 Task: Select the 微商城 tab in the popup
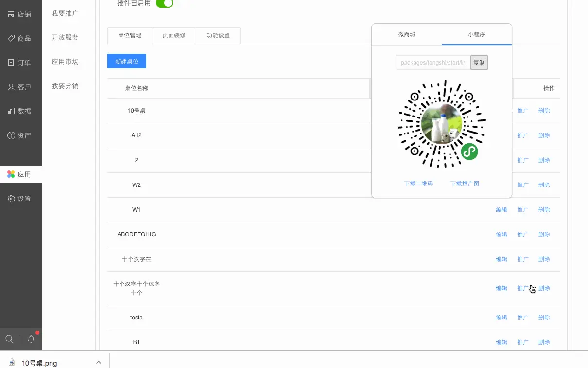(407, 34)
